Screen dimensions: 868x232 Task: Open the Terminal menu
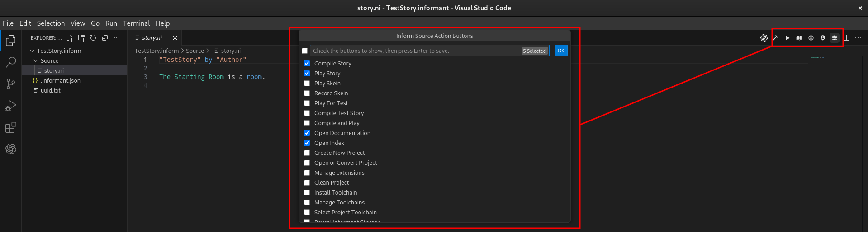click(136, 23)
